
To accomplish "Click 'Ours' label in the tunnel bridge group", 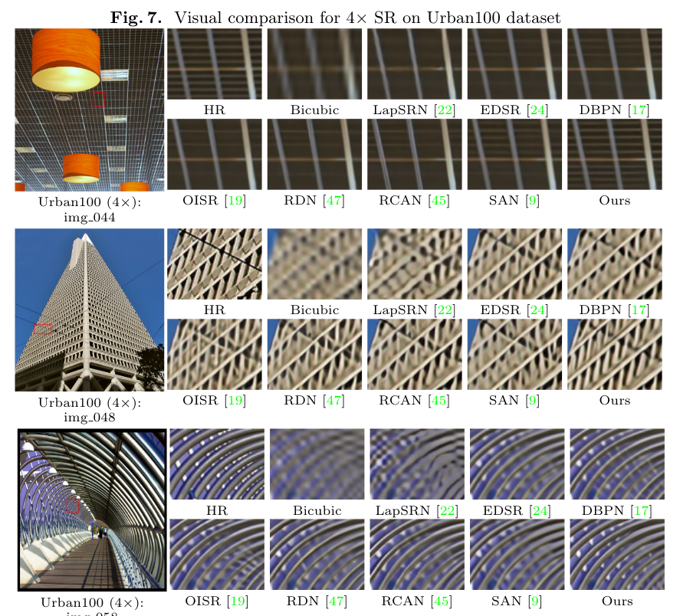I will [617, 601].
